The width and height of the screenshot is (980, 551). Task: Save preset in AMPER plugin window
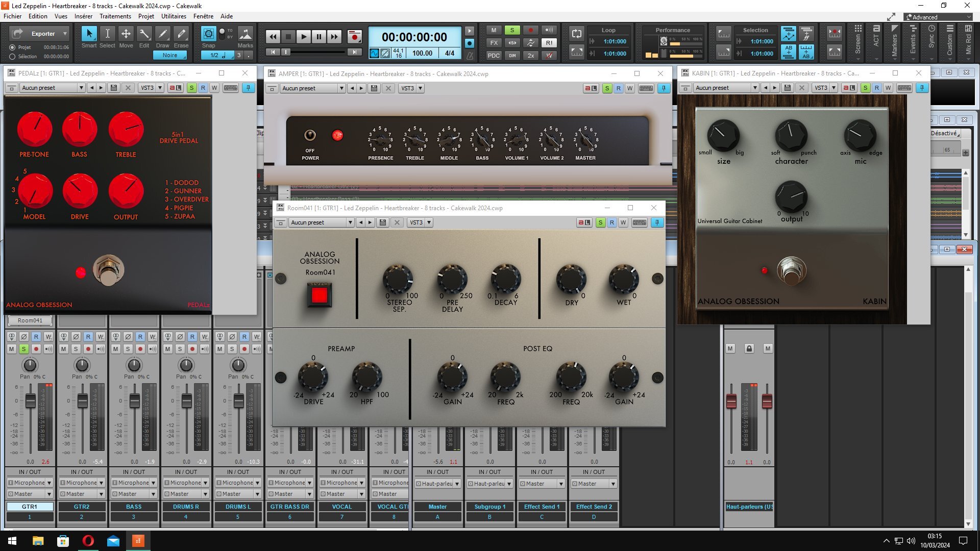pos(374,88)
